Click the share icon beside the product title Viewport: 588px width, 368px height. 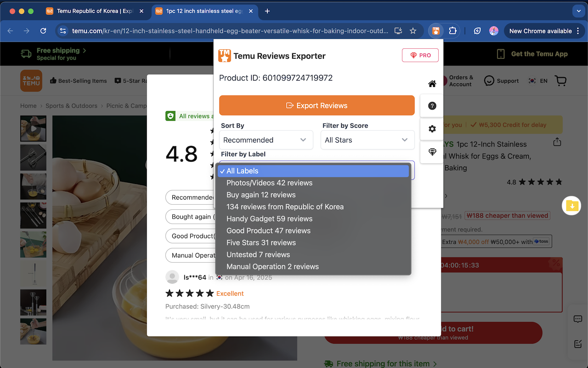557,142
